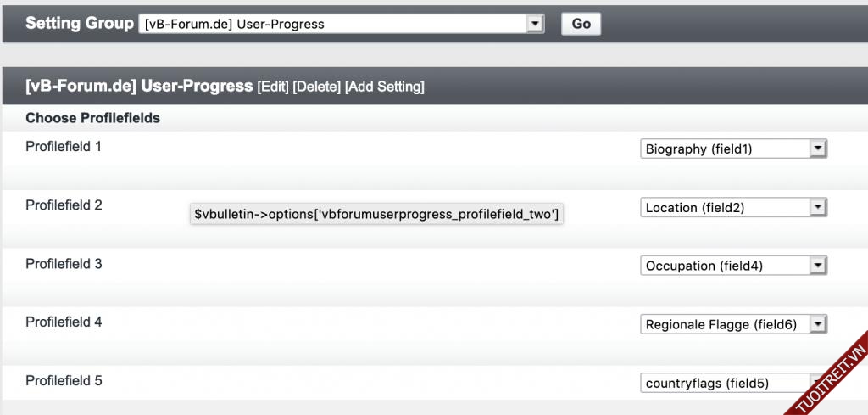Click the Profilefield 5 label
This screenshot has width=868, height=415.
(x=64, y=381)
